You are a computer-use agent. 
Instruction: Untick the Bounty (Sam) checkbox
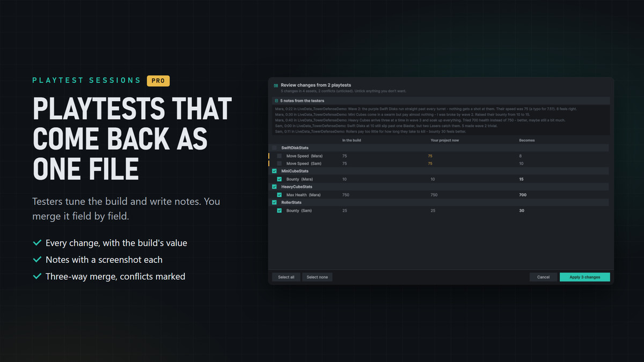click(x=279, y=211)
